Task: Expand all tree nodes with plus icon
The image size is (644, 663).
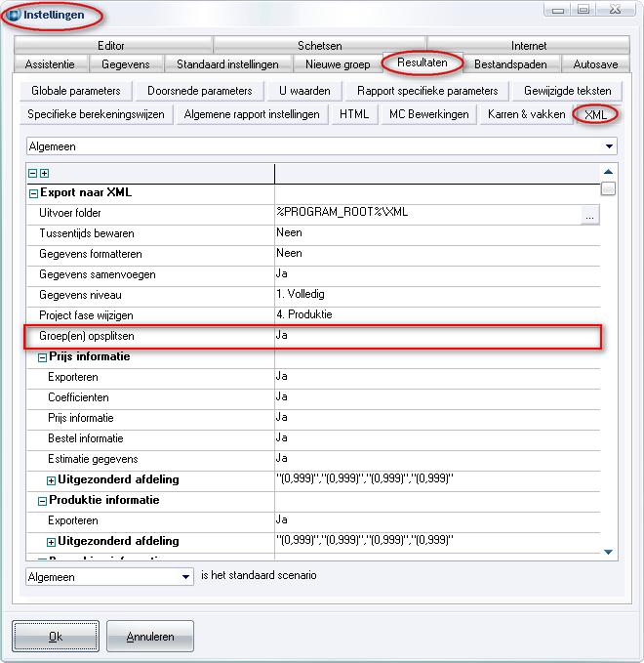Action: tap(44, 174)
